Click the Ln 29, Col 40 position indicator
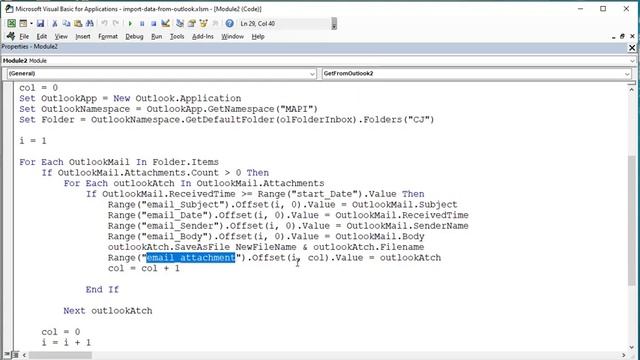The image size is (640, 360). [258, 24]
